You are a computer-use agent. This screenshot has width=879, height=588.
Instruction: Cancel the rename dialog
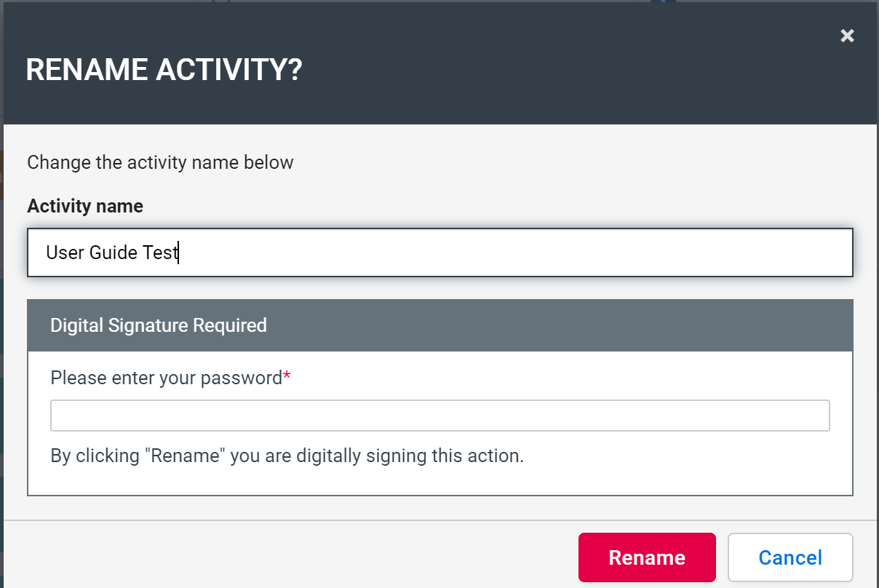pos(790,557)
